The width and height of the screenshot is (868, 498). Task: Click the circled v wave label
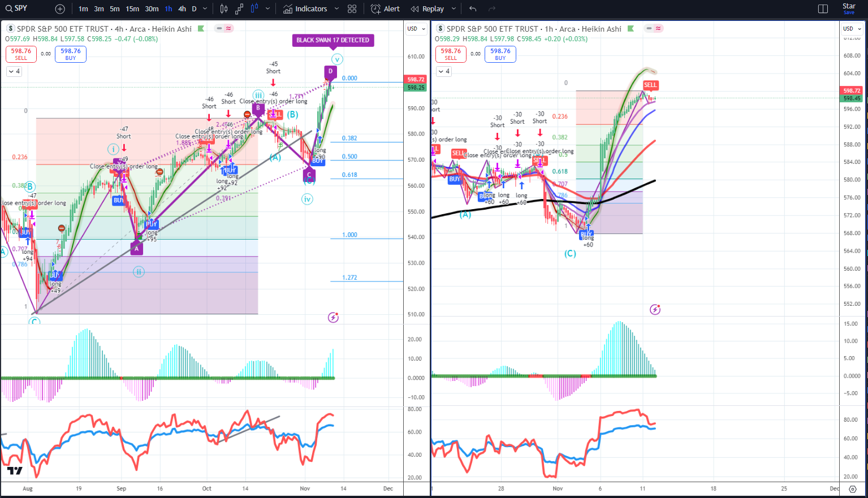(337, 59)
